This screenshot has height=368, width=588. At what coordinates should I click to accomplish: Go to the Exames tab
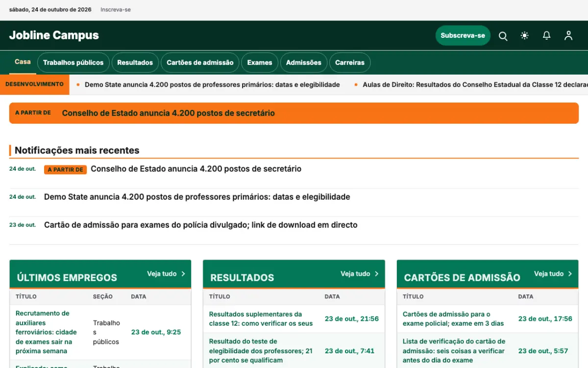click(260, 62)
